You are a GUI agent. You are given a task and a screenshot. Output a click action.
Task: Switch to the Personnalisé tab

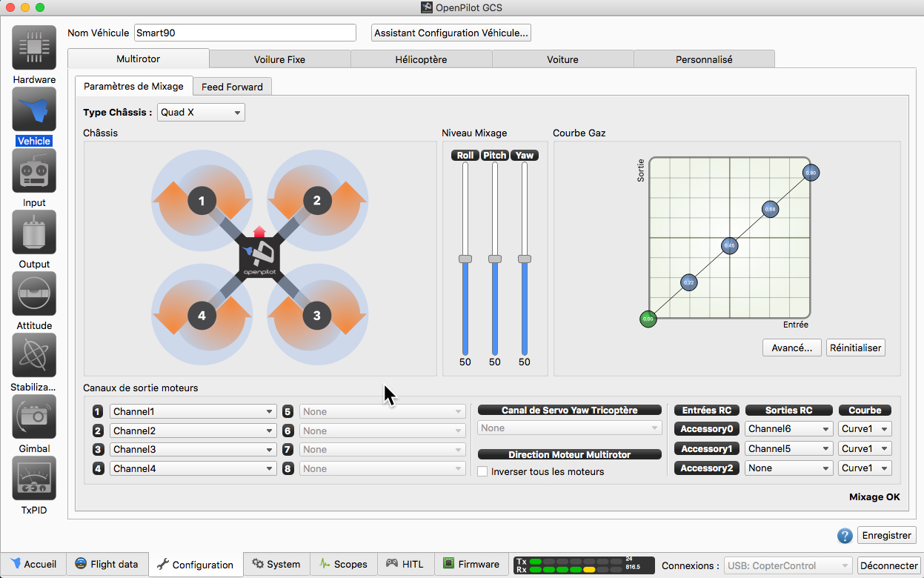tap(704, 59)
